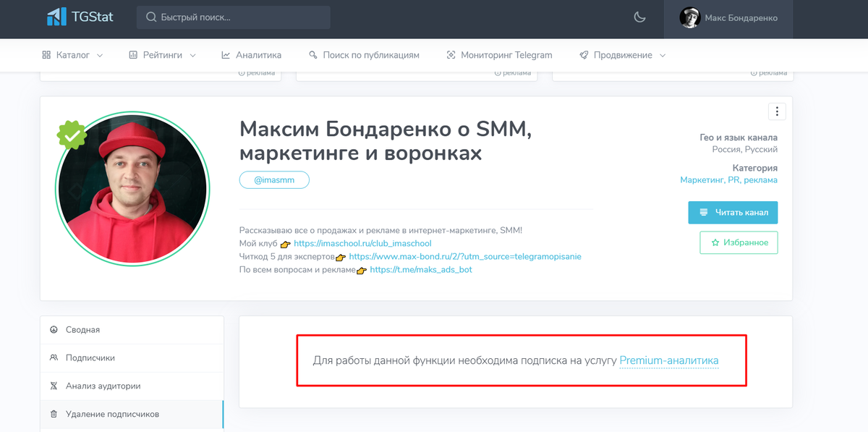Click the channel title heading
The height and width of the screenshot is (432, 868).
(x=386, y=141)
